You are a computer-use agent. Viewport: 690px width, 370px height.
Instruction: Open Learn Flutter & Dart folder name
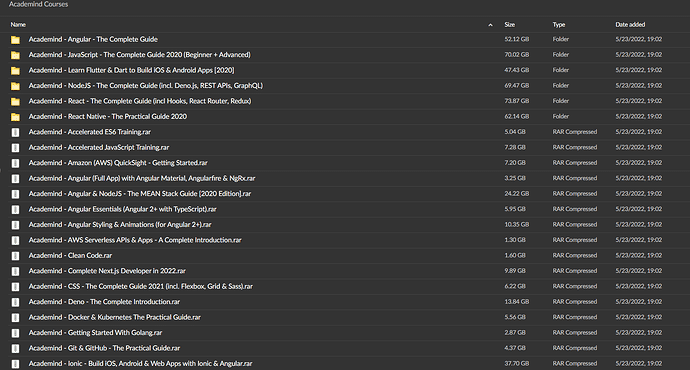coord(132,70)
